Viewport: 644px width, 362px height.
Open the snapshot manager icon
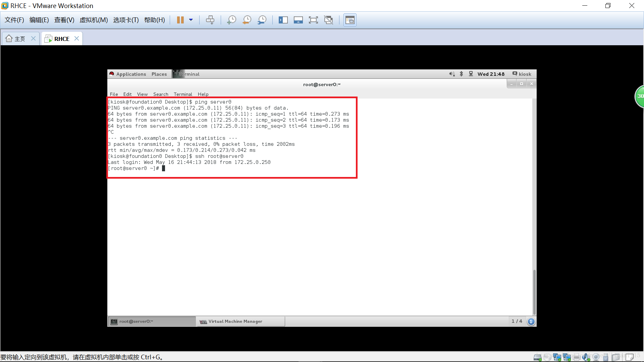(262, 20)
